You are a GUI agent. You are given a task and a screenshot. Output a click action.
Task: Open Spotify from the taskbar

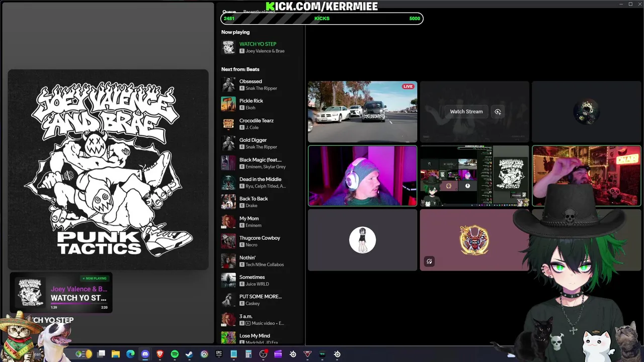point(175,354)
